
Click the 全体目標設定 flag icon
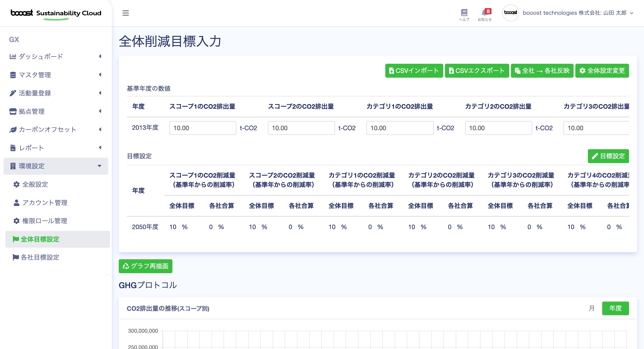[16, 239]
